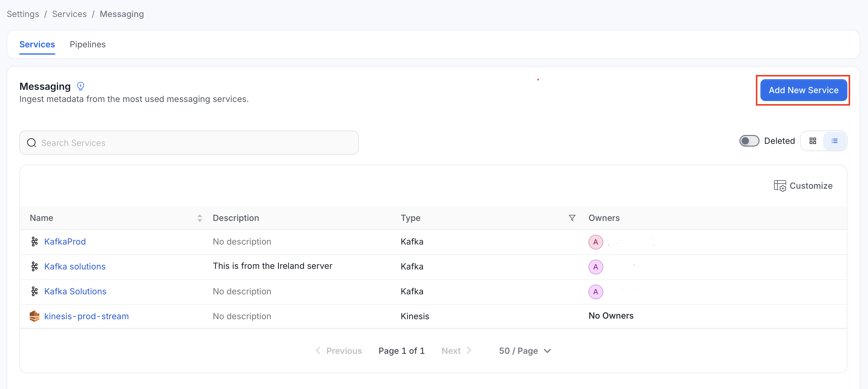
Task: Click the Type column filter icon
Action: (x=572, y=218)
